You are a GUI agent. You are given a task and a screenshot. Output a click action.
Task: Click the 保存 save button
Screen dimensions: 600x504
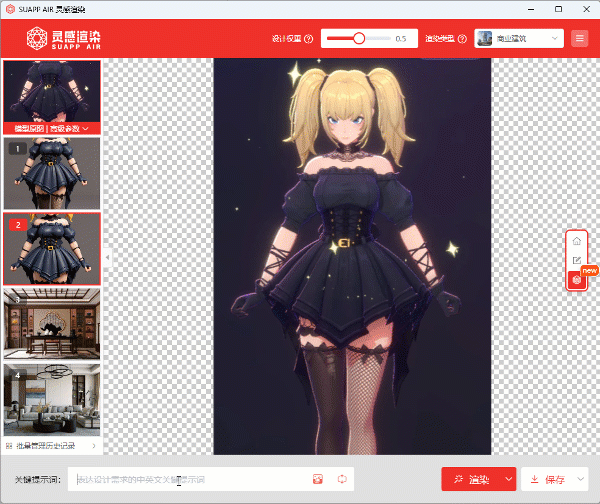click(x=548, y=479)
